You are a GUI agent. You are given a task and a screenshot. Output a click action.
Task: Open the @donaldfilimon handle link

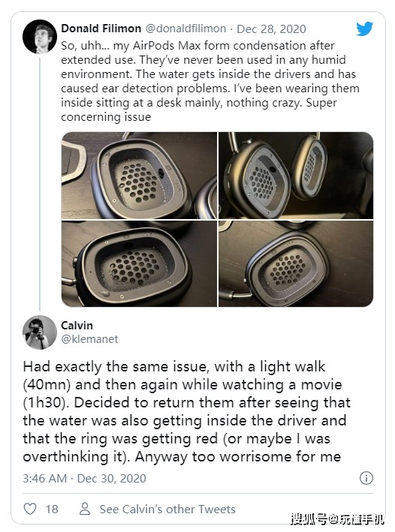[x=185, y=29]
